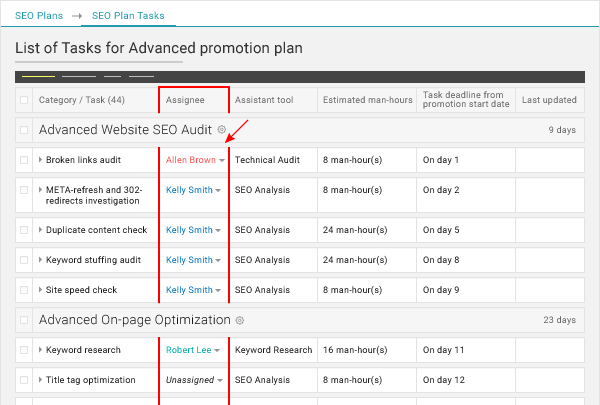This screenshot has height=405, width=600.
Task: Go to SEO Plans breadcrumb
Action: [x=39, y=16]
